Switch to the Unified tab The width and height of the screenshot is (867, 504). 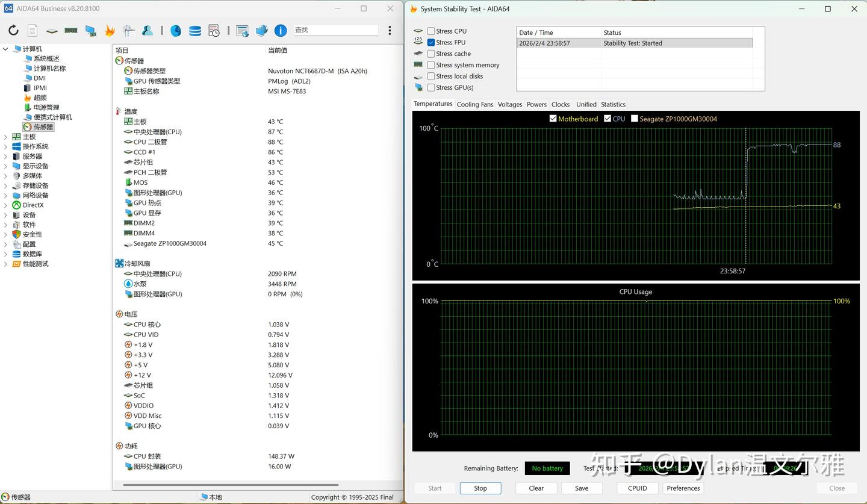click(586, 104)
